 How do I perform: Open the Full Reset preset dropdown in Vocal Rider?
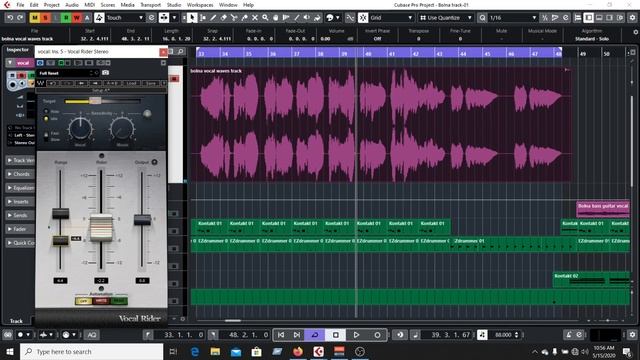68,73
